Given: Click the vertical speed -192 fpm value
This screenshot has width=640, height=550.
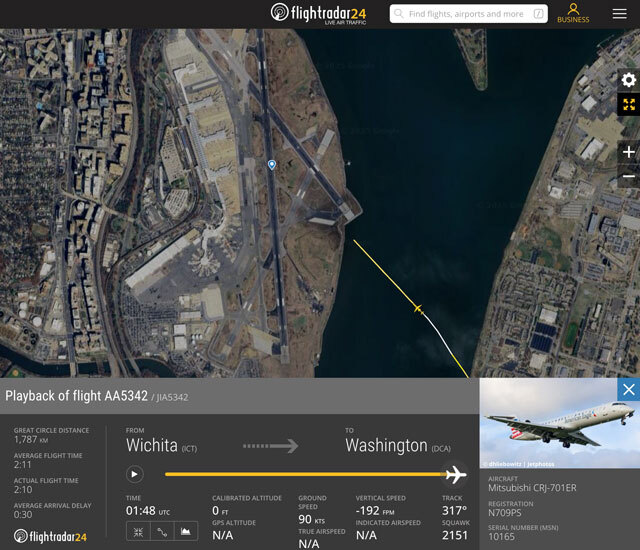Looking at the screenshot, I should (x=375, y=511).
